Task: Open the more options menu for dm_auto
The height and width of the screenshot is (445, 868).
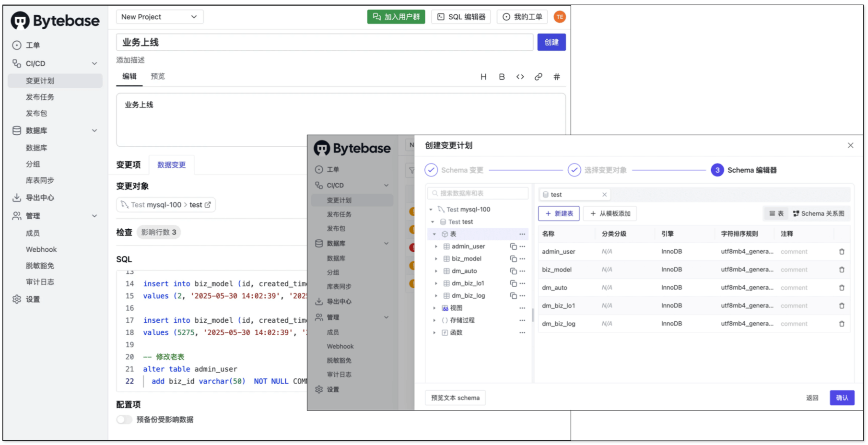Action: [x=522, y=271]
